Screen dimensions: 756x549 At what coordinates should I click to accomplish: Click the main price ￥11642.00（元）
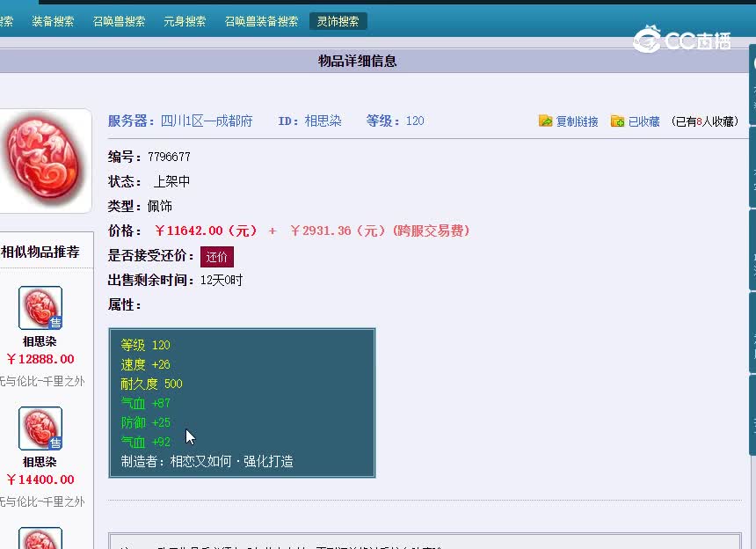pos(206,231)
